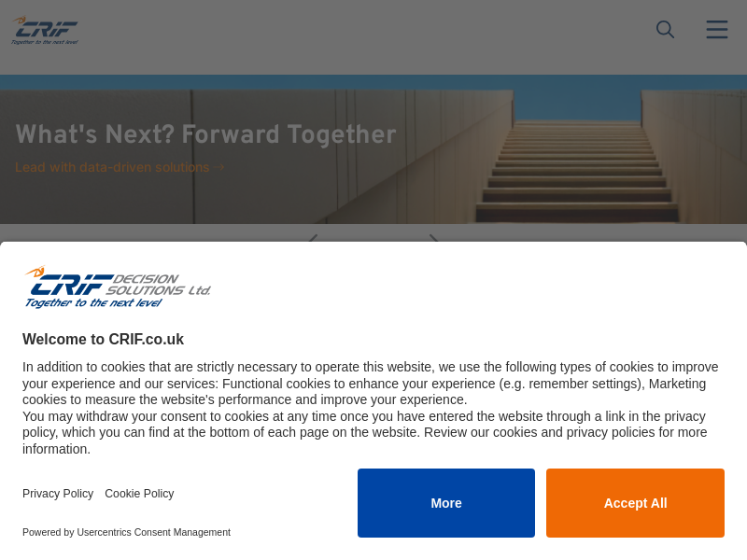Click the paragraph about withdrawing consent

[364, 432]
